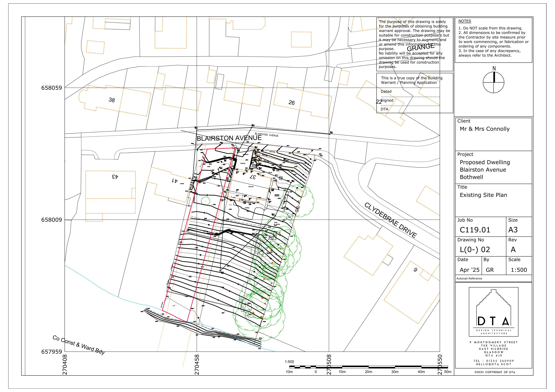This screenshot has height=392, width=555.
Task: Click the 'NOTES' heading
Action: [x=465, y=21]
